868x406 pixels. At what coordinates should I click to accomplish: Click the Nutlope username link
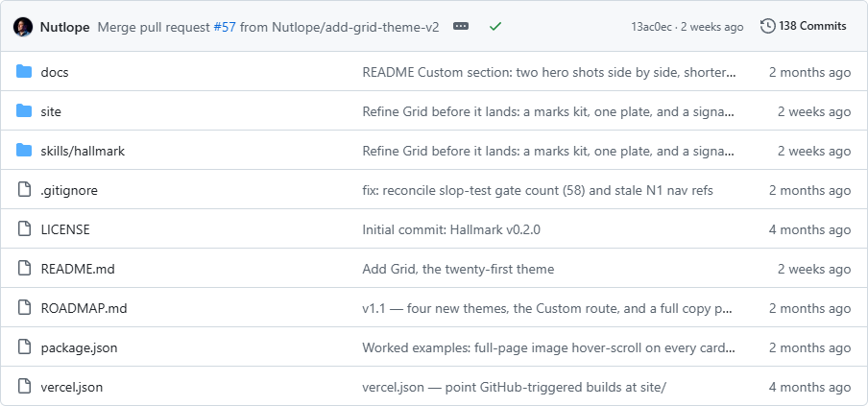pos(64,27)
